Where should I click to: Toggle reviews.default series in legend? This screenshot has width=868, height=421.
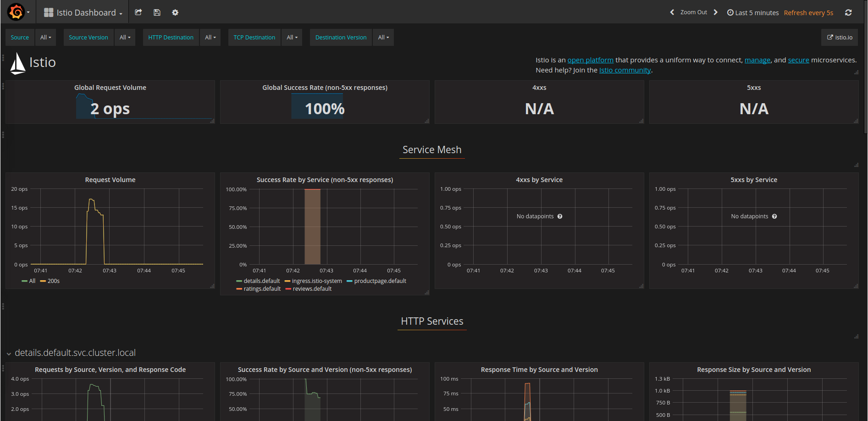click(312, 289)
